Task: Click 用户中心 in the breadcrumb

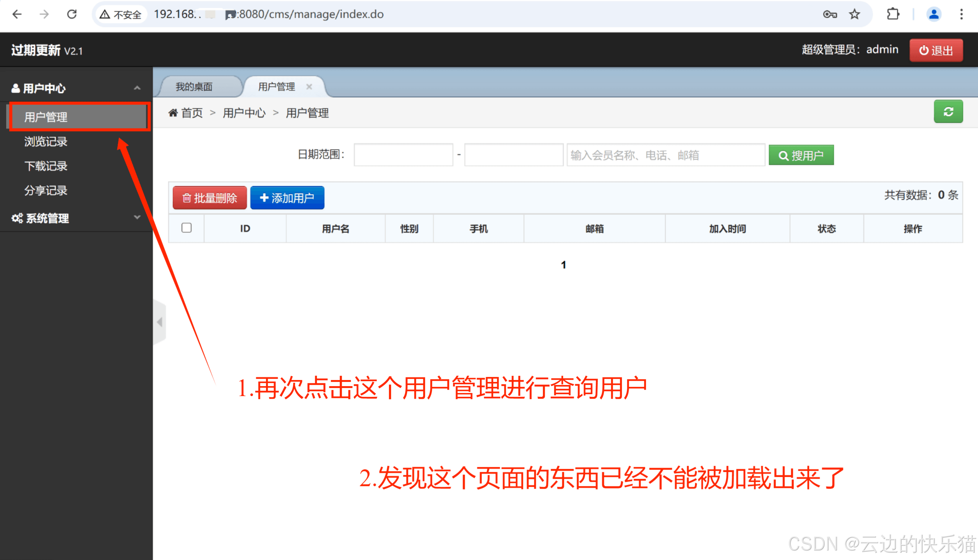Action: [x=244, y=113]
